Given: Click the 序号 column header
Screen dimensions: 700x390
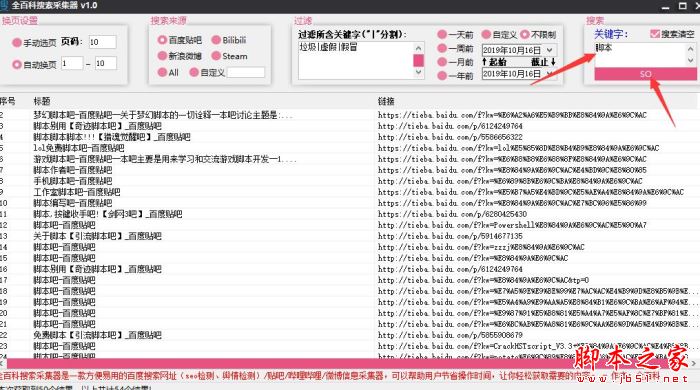Looking at the screenshot, I should tap(8, 101).
